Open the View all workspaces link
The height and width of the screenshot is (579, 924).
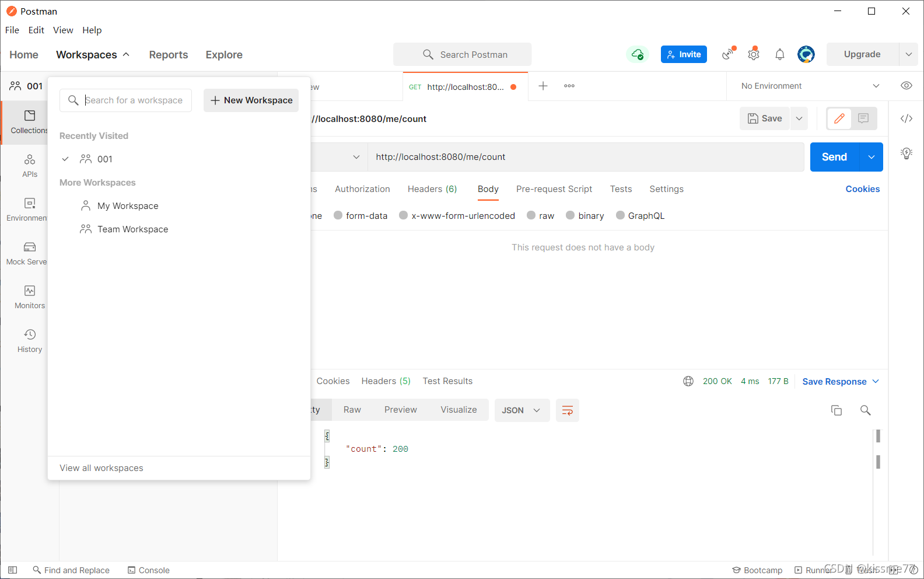(101, 468)
